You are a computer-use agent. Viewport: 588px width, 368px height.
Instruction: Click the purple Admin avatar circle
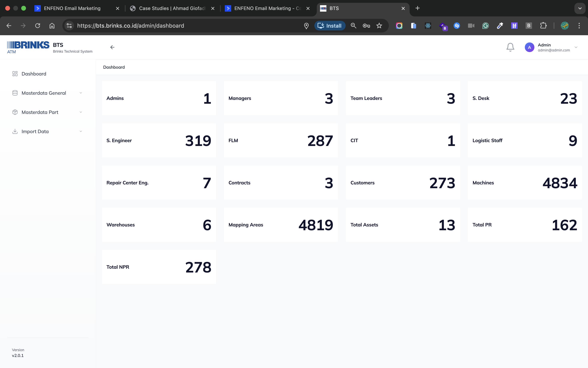tap(529, 47)
